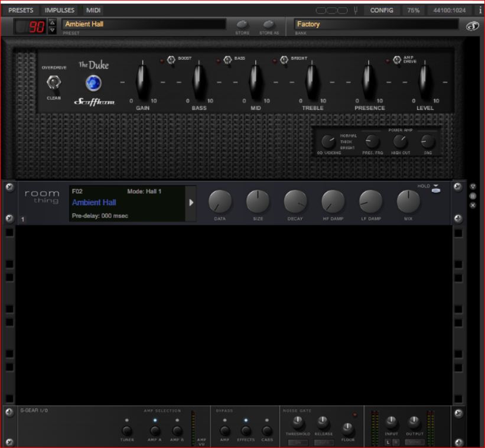Open the 44100:1024 audio settings
The height and width of the screenshot is (448, 485).
pos(449,10)
